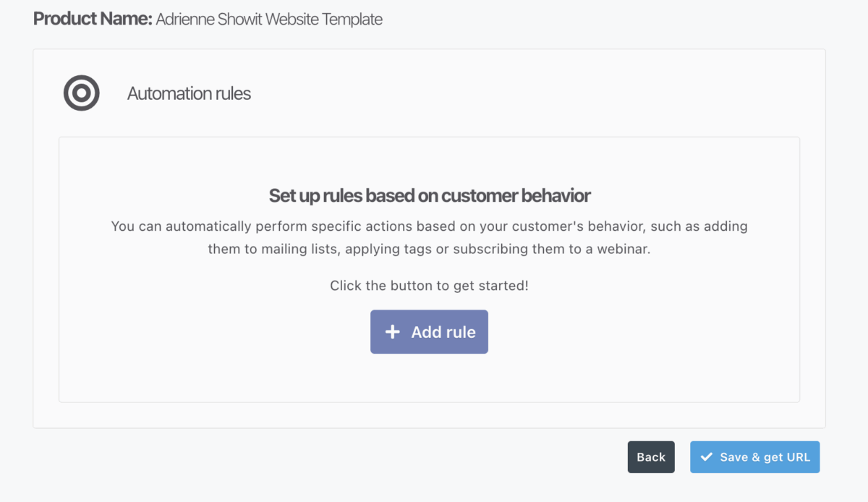Click the word 'Template' in product name
The image size is (868, 502).
point(352,20)
